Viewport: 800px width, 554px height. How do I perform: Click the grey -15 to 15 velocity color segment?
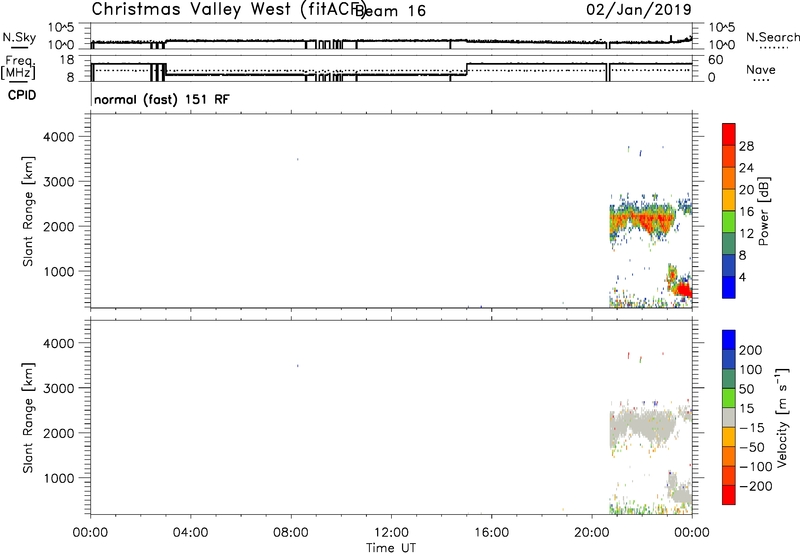[729, 417]
